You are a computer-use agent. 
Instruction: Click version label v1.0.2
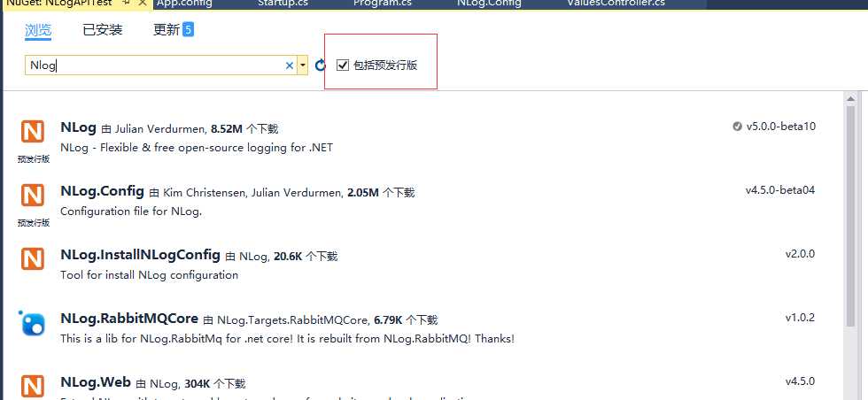(800, 318)
